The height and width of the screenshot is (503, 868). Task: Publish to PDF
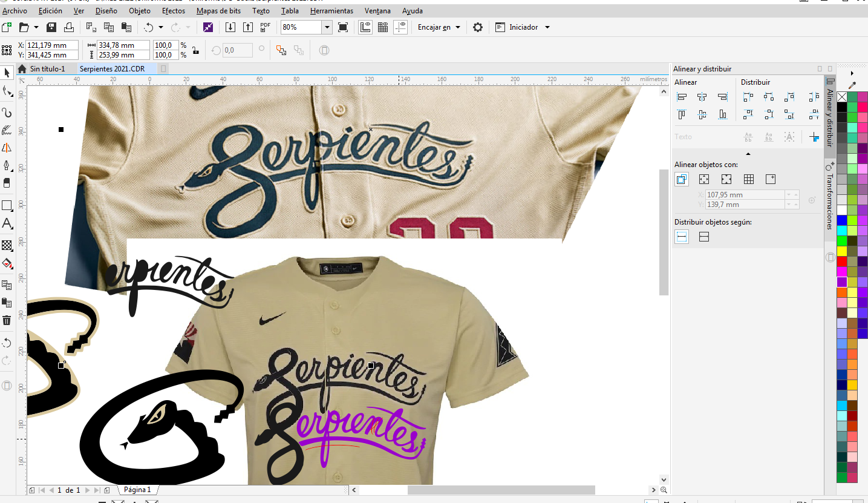click(265, 27)
